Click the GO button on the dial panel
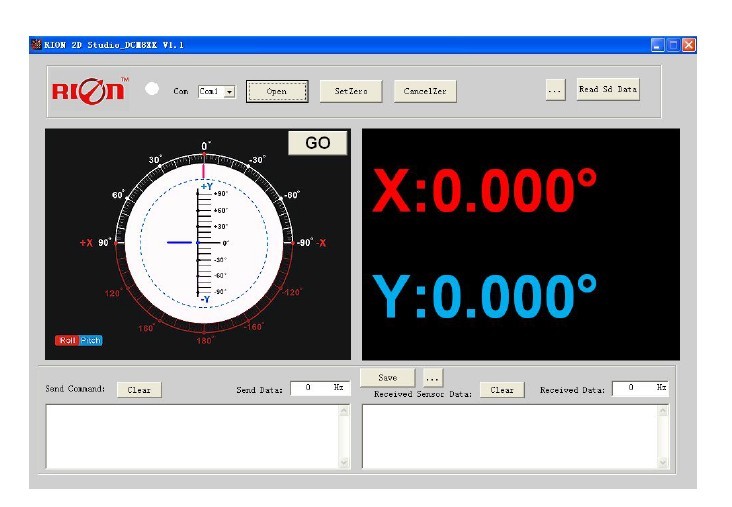The image size is (732, 507). [x=317, y=142]
